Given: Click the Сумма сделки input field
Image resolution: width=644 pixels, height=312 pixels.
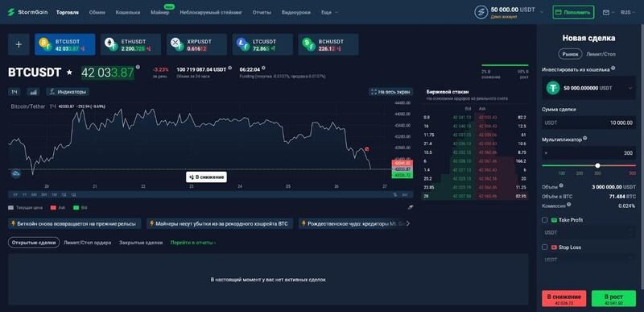Looking at the screenshot, I should [x=589, y=123].
